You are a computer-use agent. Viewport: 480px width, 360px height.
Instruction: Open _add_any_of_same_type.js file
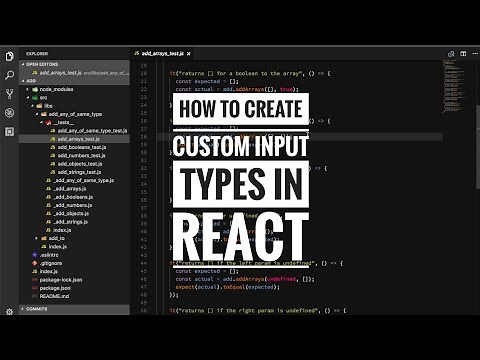click(x=74, y=180)
